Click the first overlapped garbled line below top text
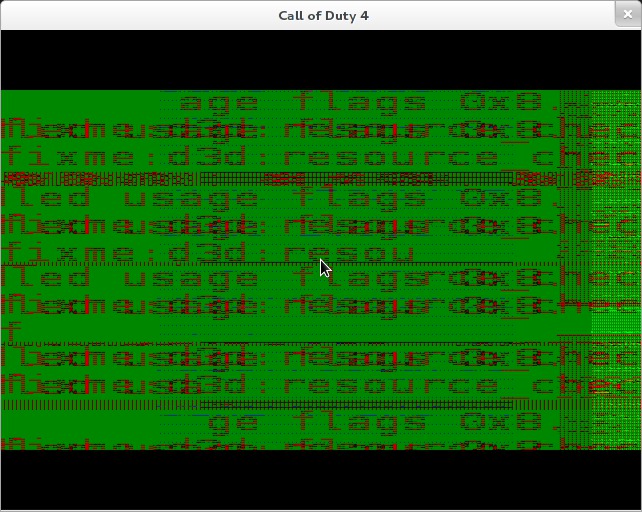The width and height of the screenshot is (642, 512). (280, 129)
